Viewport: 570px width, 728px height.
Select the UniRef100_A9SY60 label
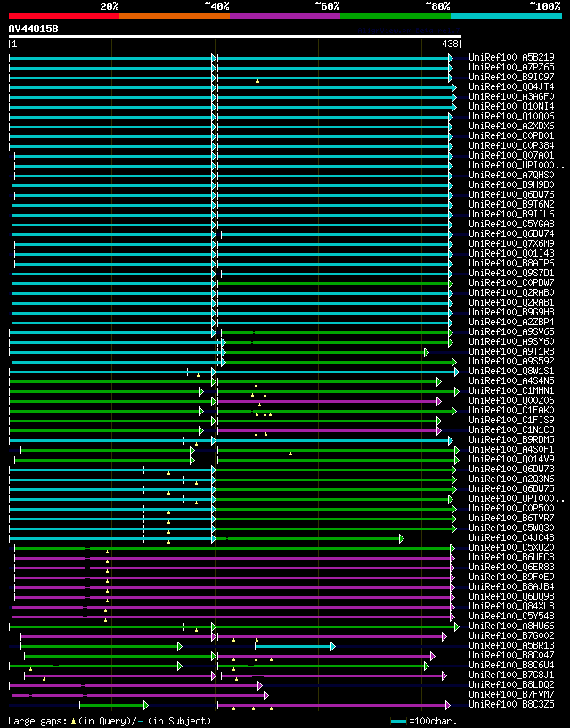(511, 341)
